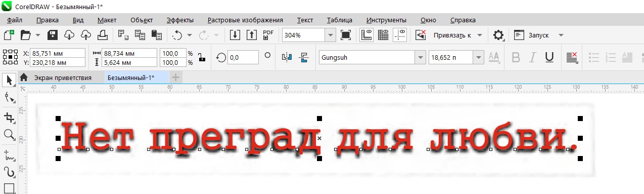Open the font list dropdown arrow
This screenshot has height=194, width=644.
point(420,58)
